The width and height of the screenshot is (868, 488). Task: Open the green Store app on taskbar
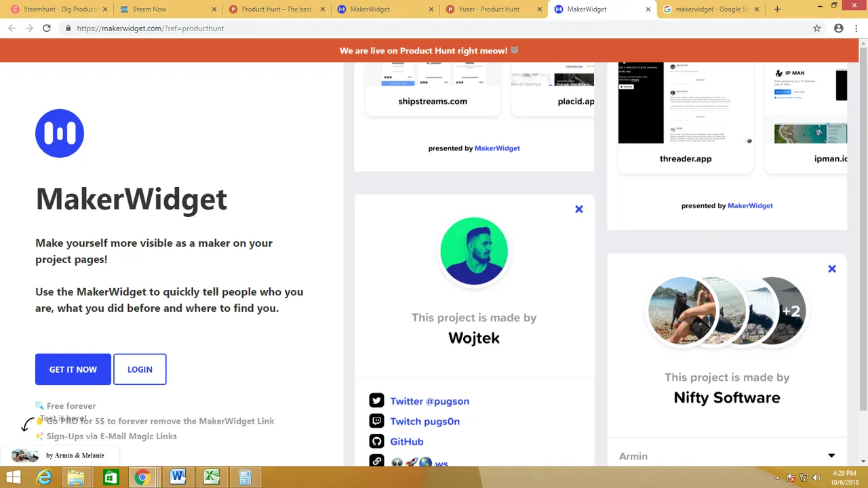pos(109,477)
